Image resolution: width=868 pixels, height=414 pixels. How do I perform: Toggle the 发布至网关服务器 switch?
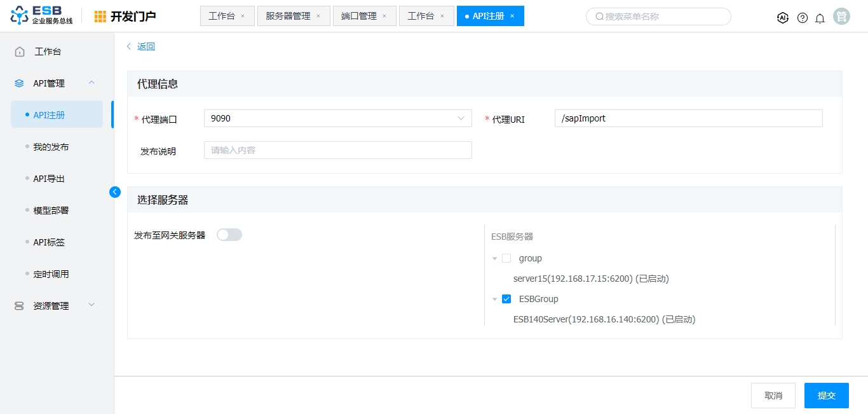click(x=229, y=235)
